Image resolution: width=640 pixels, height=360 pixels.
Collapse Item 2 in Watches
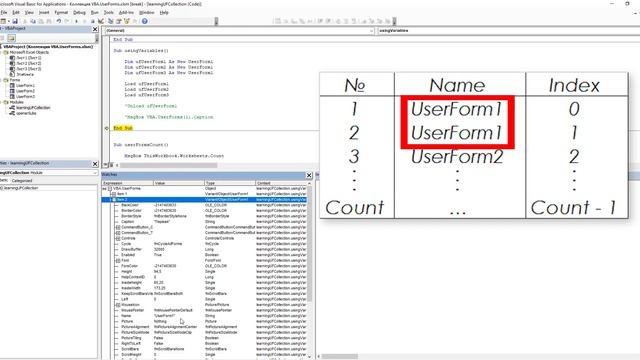[x=113, y=200]
